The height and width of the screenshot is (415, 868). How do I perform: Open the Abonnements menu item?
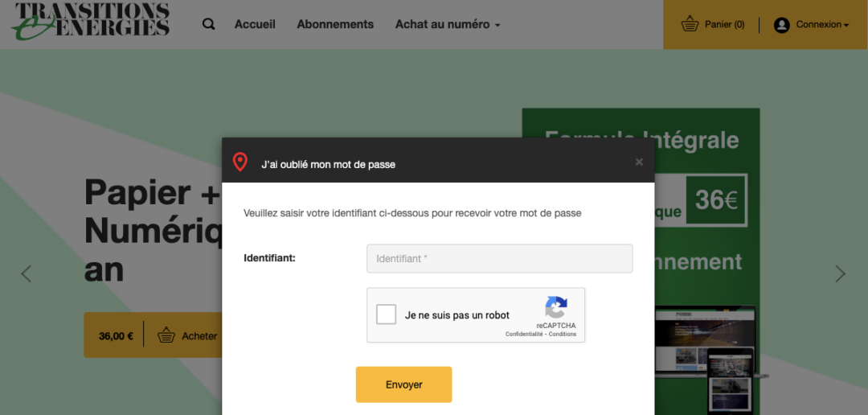point(335,24)
